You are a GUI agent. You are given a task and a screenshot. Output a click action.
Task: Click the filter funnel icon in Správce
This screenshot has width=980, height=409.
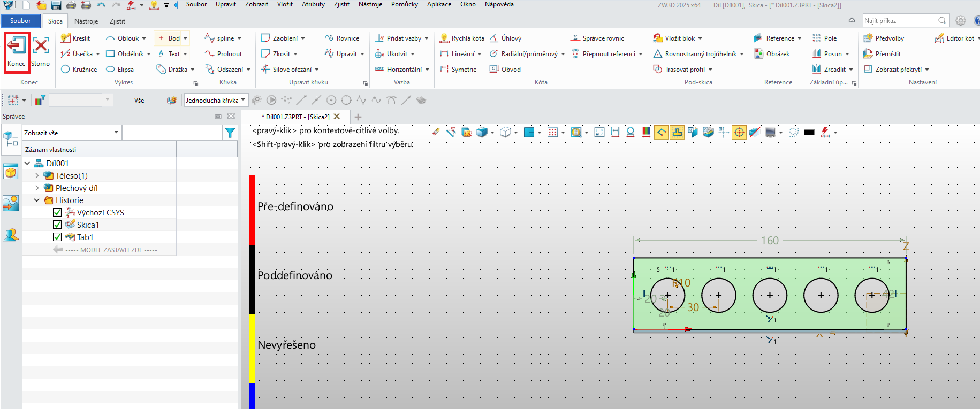click(230, 133)
